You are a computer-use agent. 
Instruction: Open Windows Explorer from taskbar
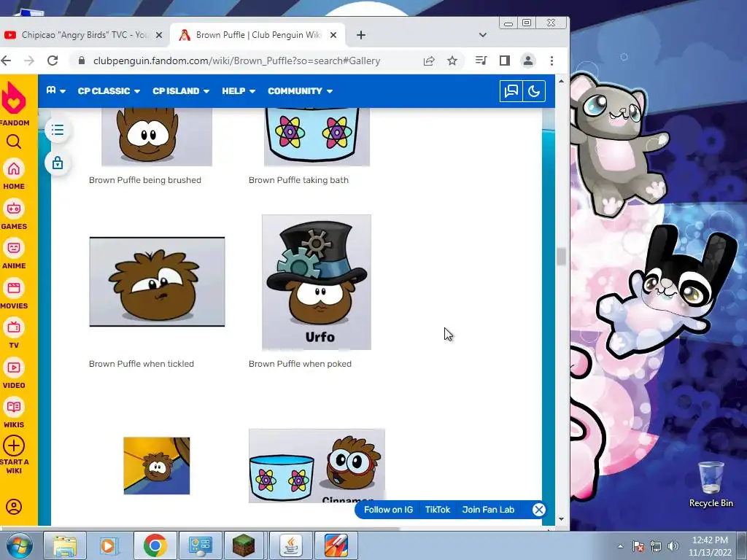pyautogui.click(x=65, y=545)
